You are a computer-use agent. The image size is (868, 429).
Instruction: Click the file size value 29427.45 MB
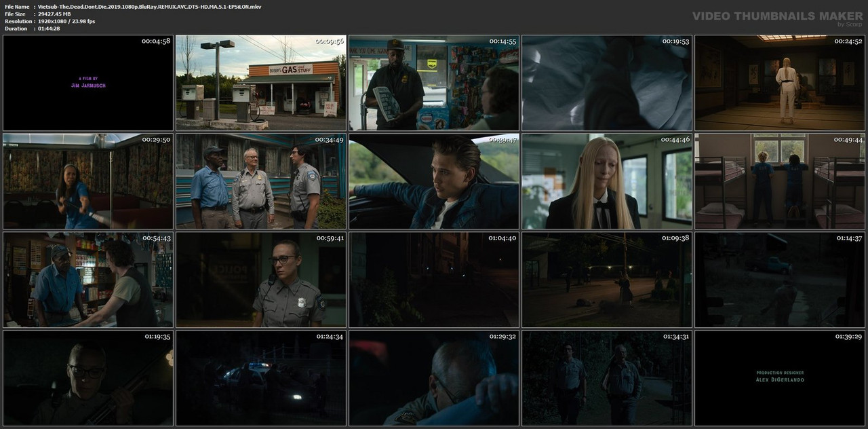click(x=59, y=14)
